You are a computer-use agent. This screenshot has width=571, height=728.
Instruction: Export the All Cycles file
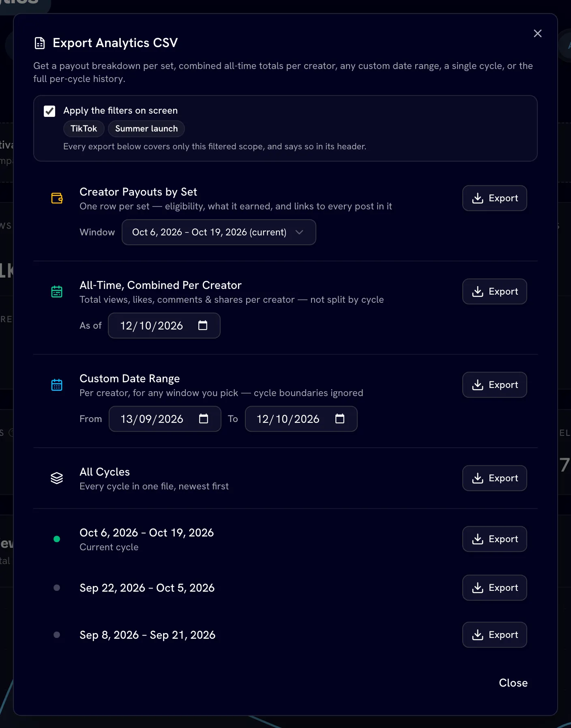click(x=495, y=478)
